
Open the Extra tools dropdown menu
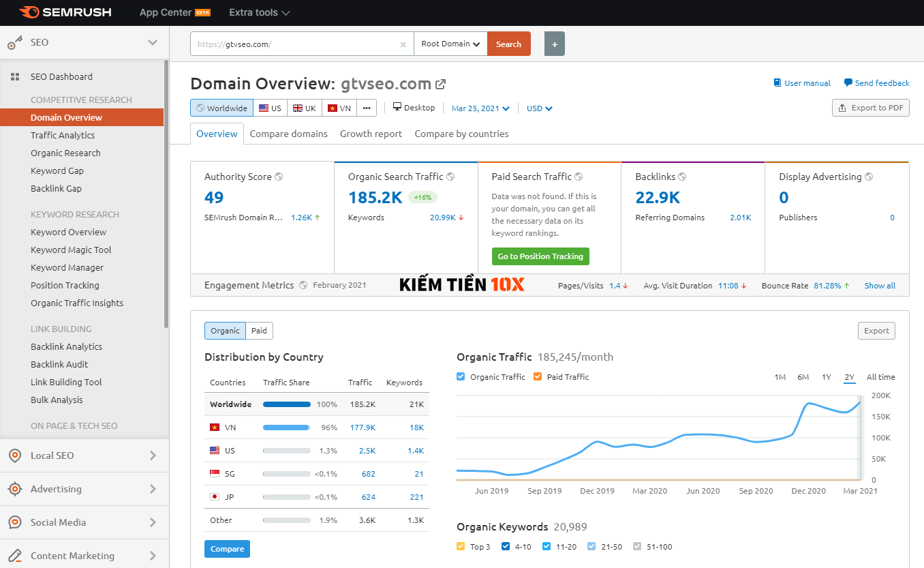[x=260, y=12]
